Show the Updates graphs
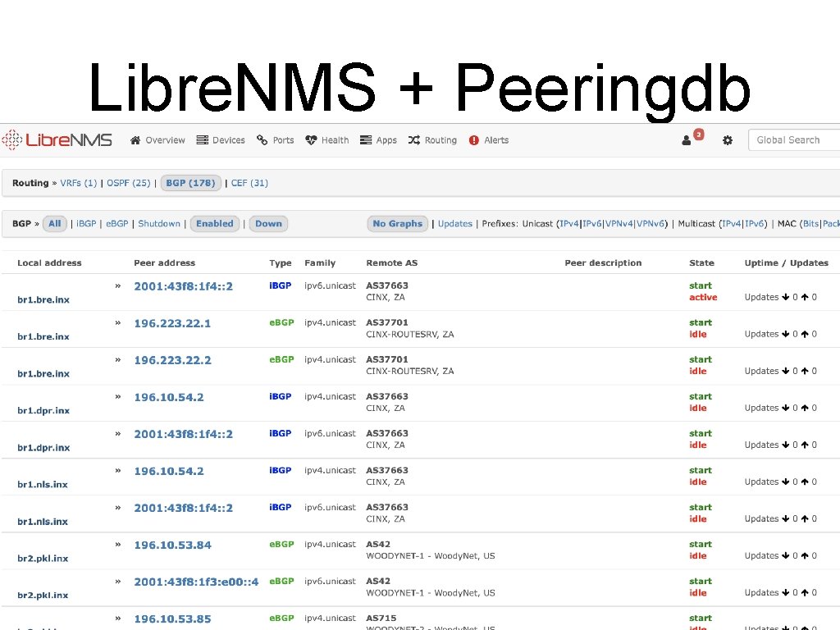This screenshot has height=630, width=840. tap(454, 224)
